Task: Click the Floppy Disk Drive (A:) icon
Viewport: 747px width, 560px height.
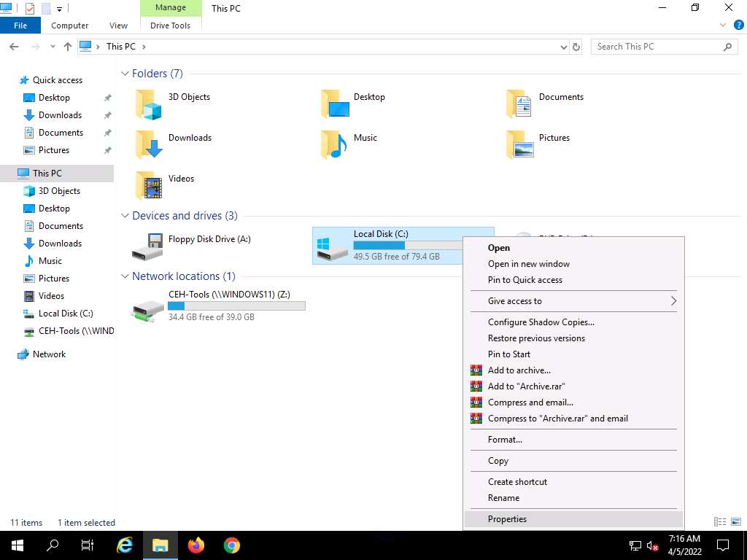Action: (x=147, y=247)
